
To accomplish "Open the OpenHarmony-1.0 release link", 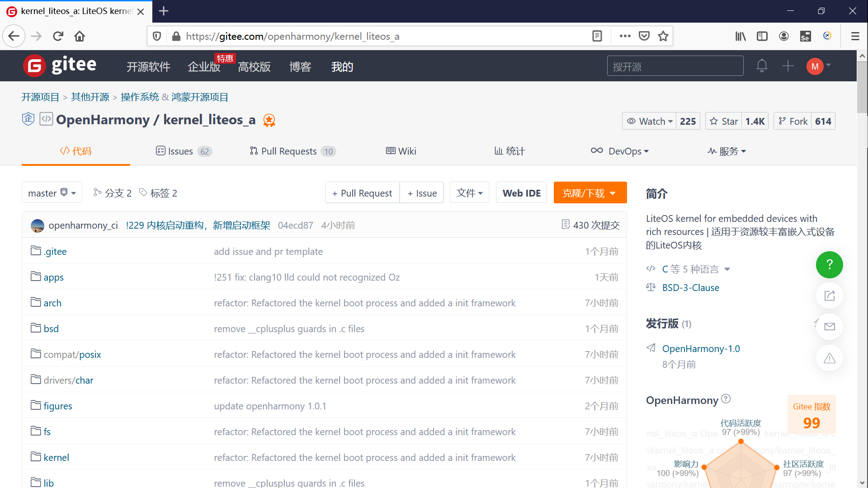I will coord(701,349).
